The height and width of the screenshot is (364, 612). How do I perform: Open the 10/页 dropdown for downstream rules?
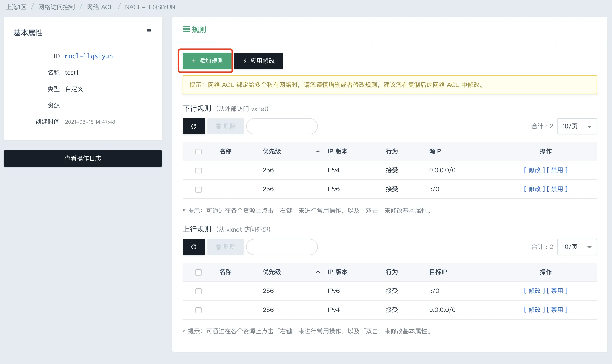coord(577,126)
